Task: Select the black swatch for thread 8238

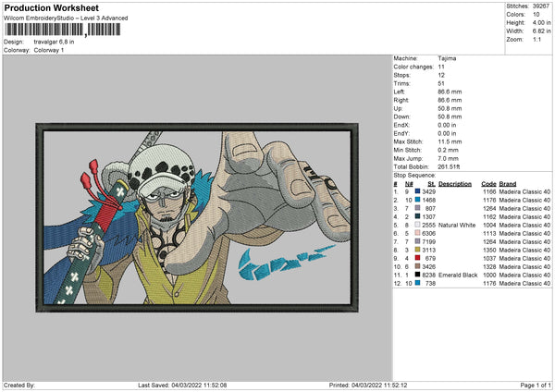Action: tap(418, 275)
